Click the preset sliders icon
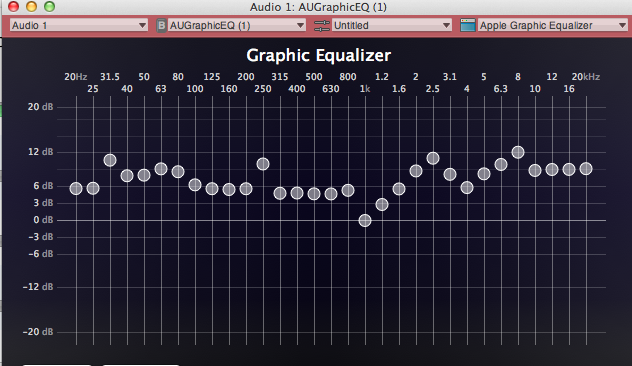The image size is (632, 366). click(322, 25)
